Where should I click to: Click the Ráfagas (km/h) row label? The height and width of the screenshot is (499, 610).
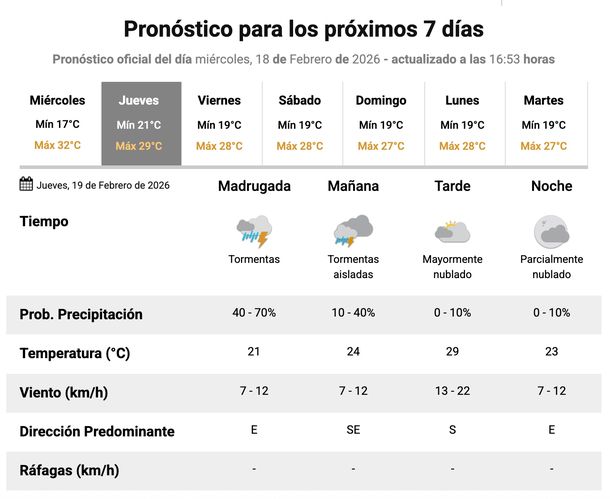(x=69, y=470)
